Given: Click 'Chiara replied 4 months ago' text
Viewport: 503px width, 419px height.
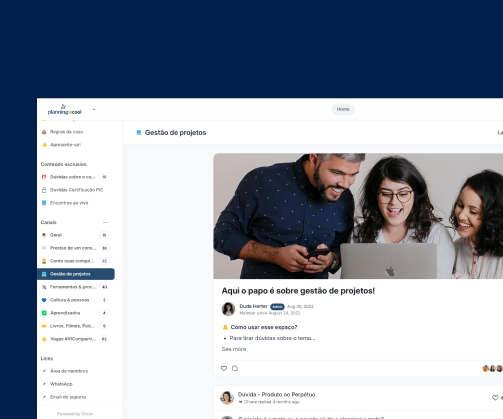Looking at the screenshot, I should click(x=272, y=402).
